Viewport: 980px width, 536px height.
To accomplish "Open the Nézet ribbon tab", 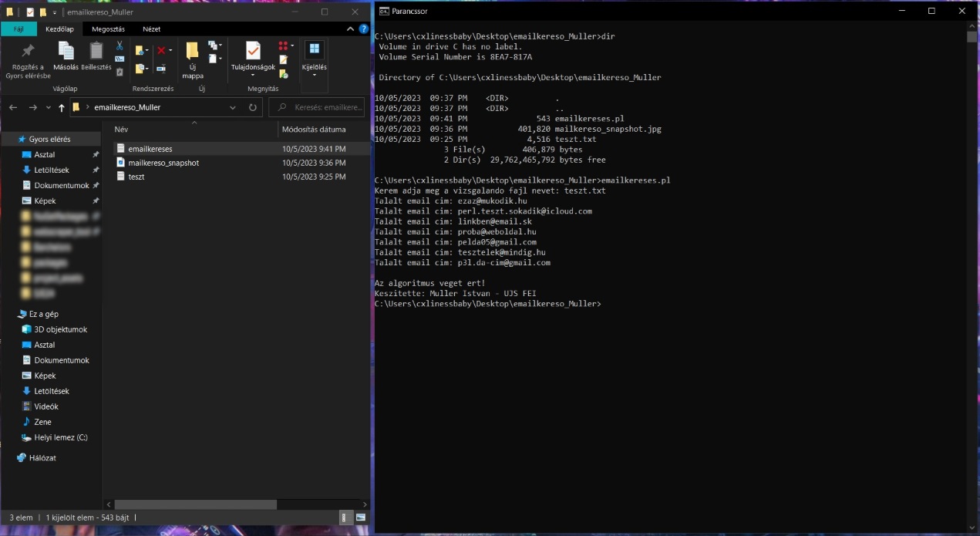I will [151, 29].
